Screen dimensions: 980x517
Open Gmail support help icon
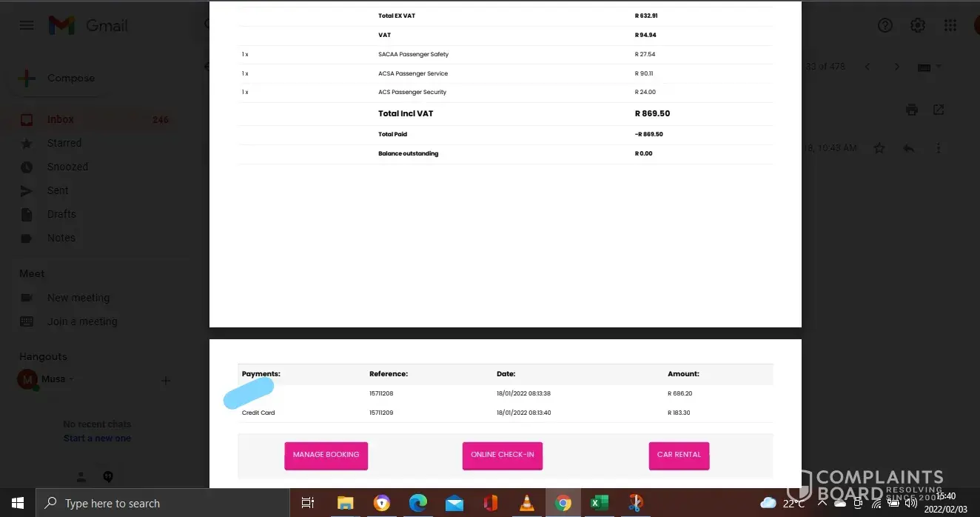885,25
